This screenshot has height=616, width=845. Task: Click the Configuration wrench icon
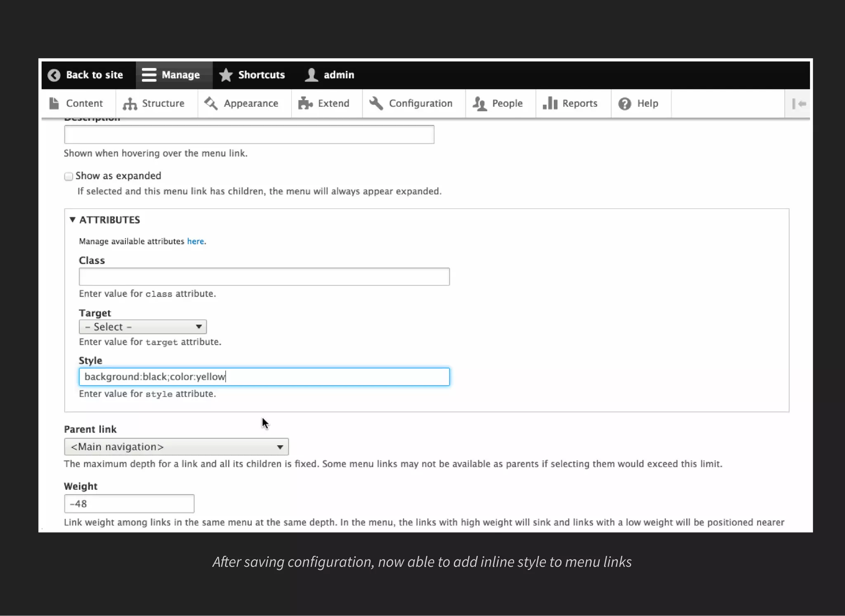[376, 103]
